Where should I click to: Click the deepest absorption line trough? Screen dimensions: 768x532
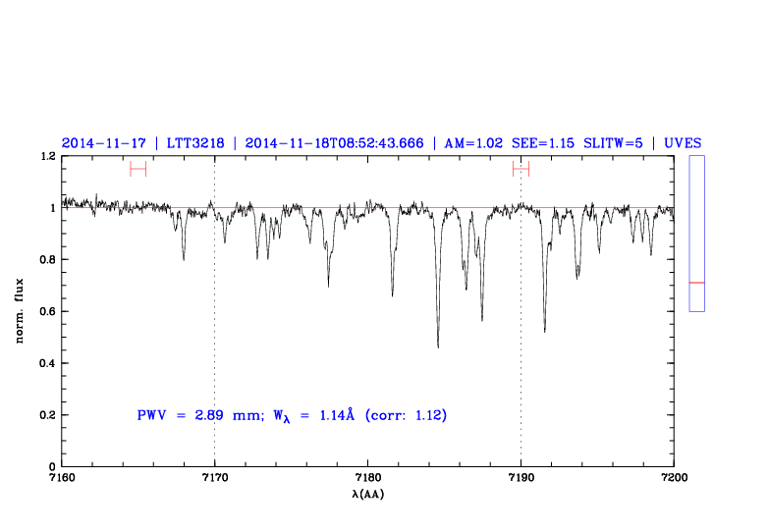coord(438,344)
